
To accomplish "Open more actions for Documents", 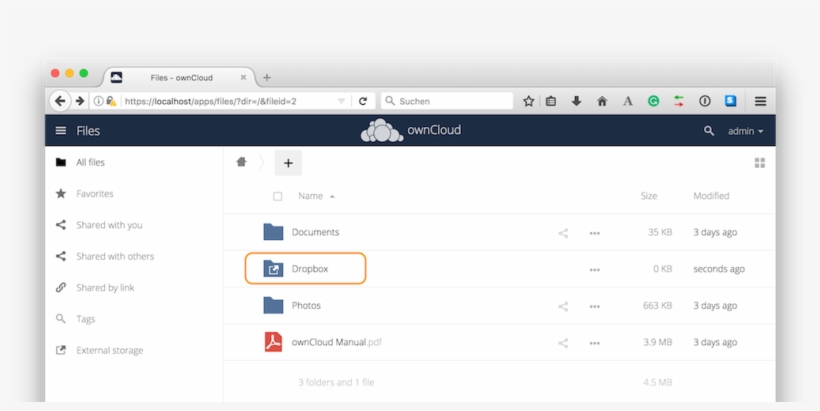I will [595, 233].
